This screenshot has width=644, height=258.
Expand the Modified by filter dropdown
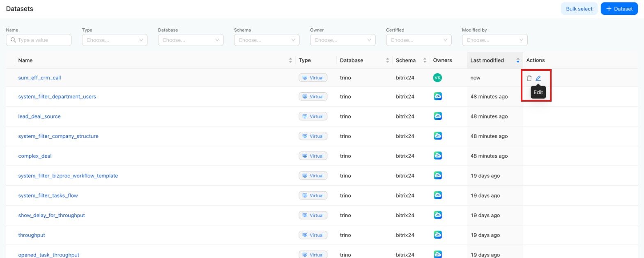tap(494, 40)
